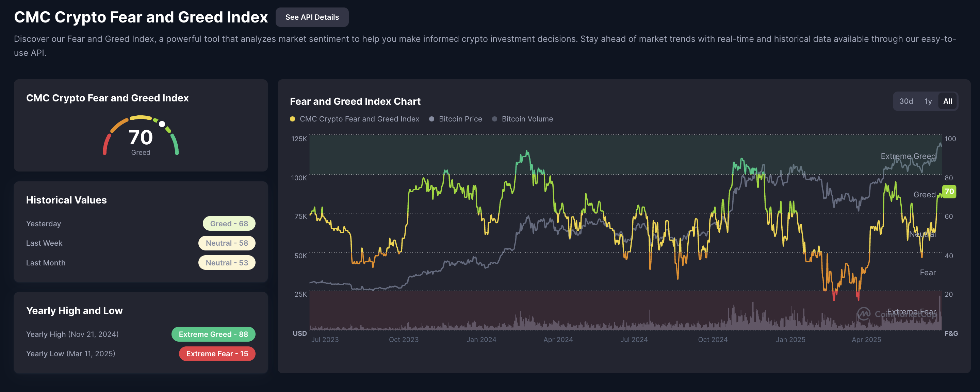The height and width of the screenshot is (392, 980).
Task: Click the green end segment of gauge
Action: pyautogui.click(x=175, y=145)
